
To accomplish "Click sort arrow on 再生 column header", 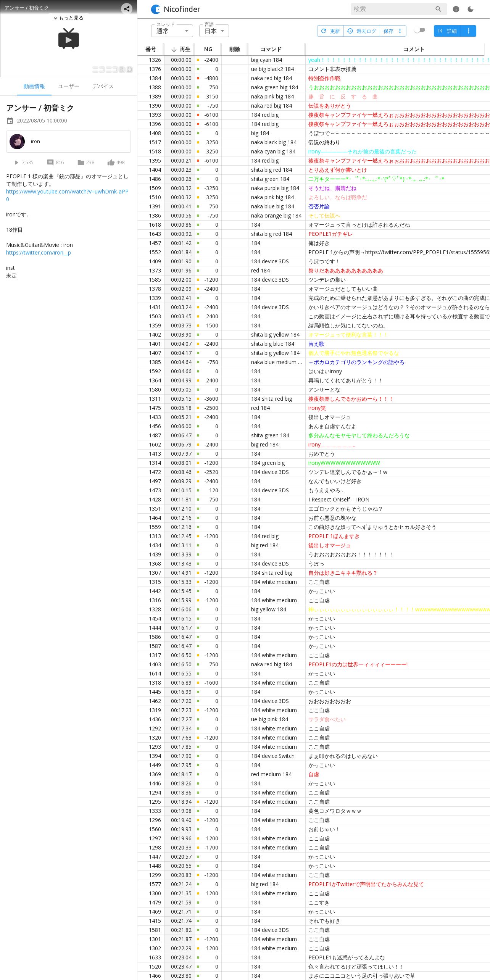I will pyautogui.click(x=174, y=49).
